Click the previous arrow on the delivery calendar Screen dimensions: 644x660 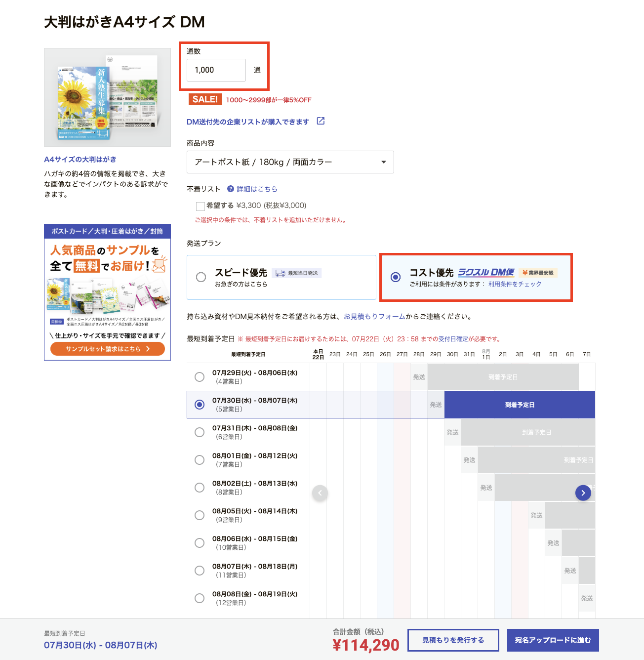pos(320,493)
